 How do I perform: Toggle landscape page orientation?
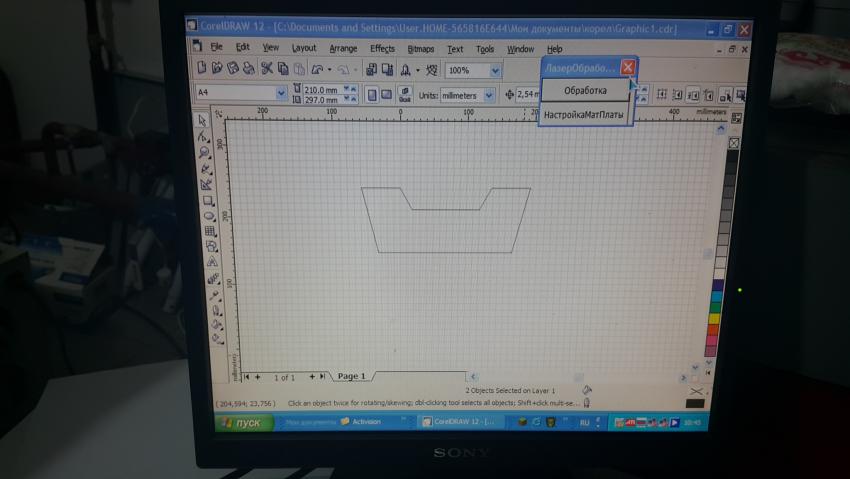coord(386,95)
